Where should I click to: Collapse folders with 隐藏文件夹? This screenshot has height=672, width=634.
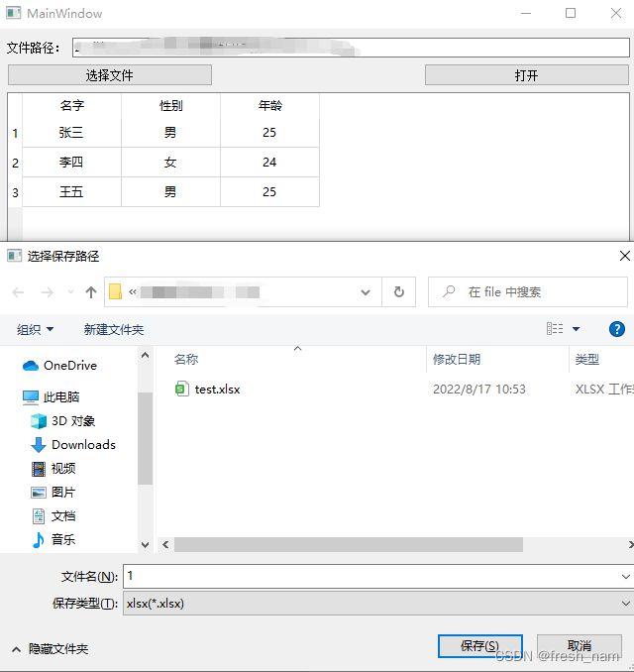click(x=51, y=649)
